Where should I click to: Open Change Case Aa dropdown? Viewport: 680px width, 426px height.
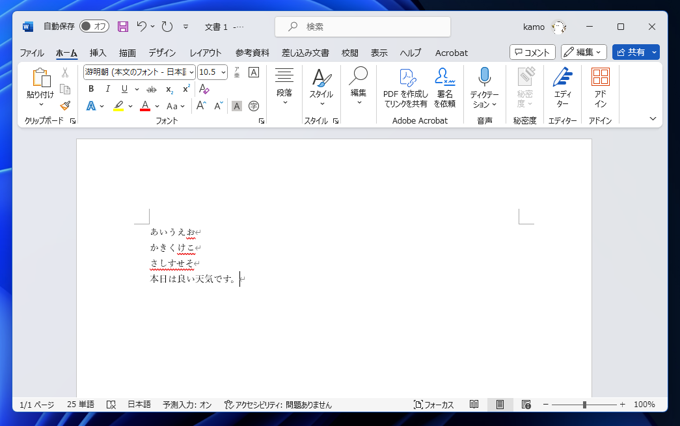point(176,106)
